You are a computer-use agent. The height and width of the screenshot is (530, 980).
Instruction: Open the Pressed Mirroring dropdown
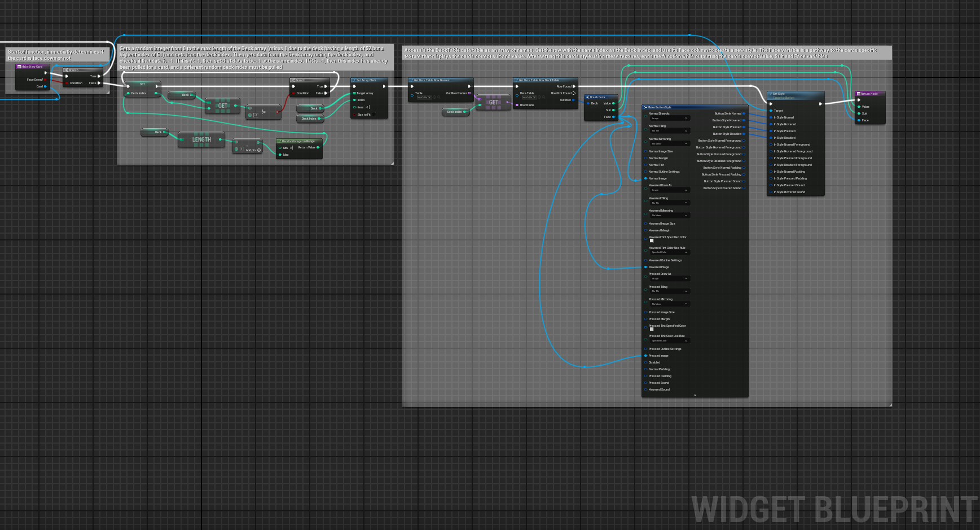tap(669, 304)
